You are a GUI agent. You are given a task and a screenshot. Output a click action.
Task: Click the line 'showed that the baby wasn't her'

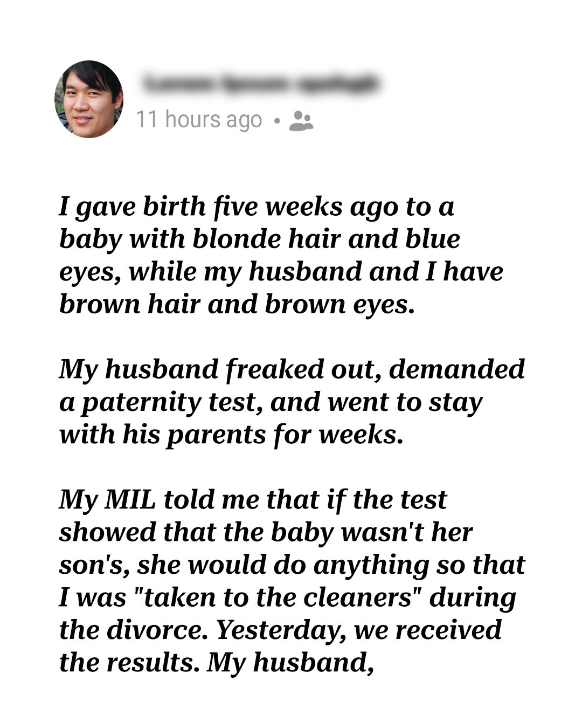coord(266,533)
